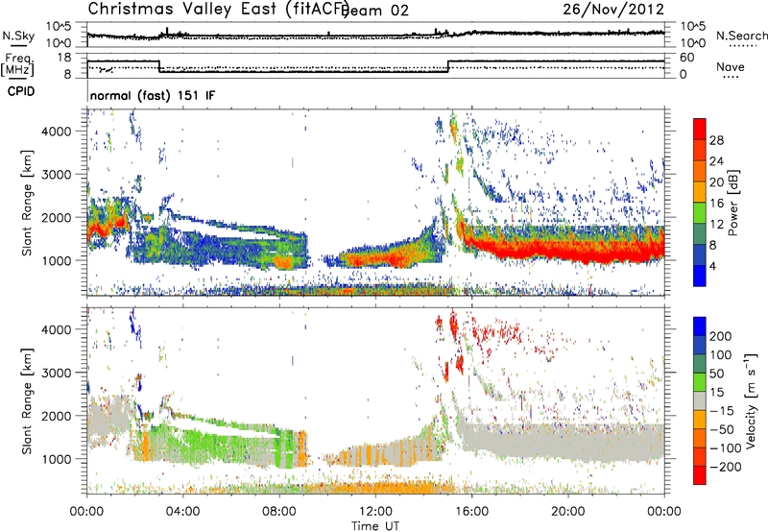Click the 18 MHz frequency axis value
The height and width of the screenshot is (532, 768).
click(64, 58)
